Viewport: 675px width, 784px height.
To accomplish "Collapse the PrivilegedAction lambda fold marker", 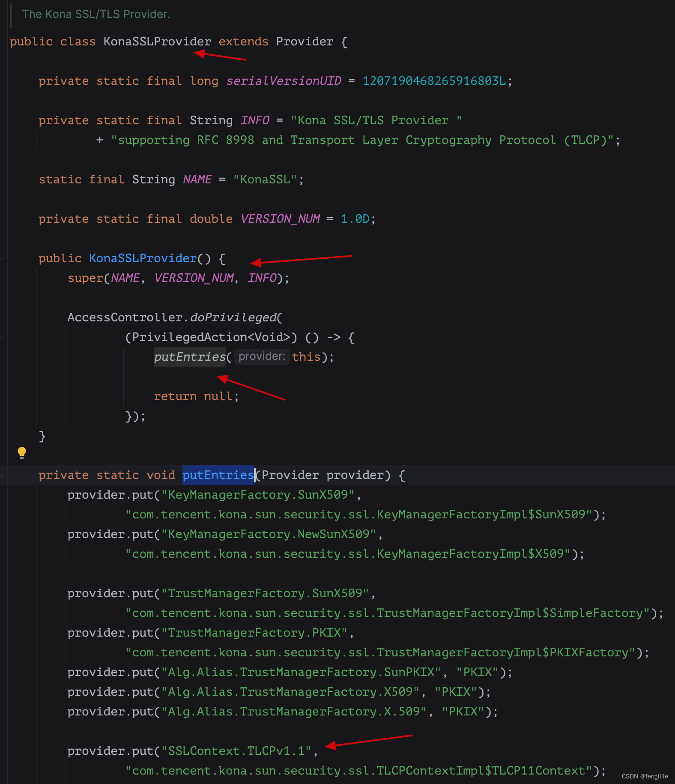I will 3,337.
